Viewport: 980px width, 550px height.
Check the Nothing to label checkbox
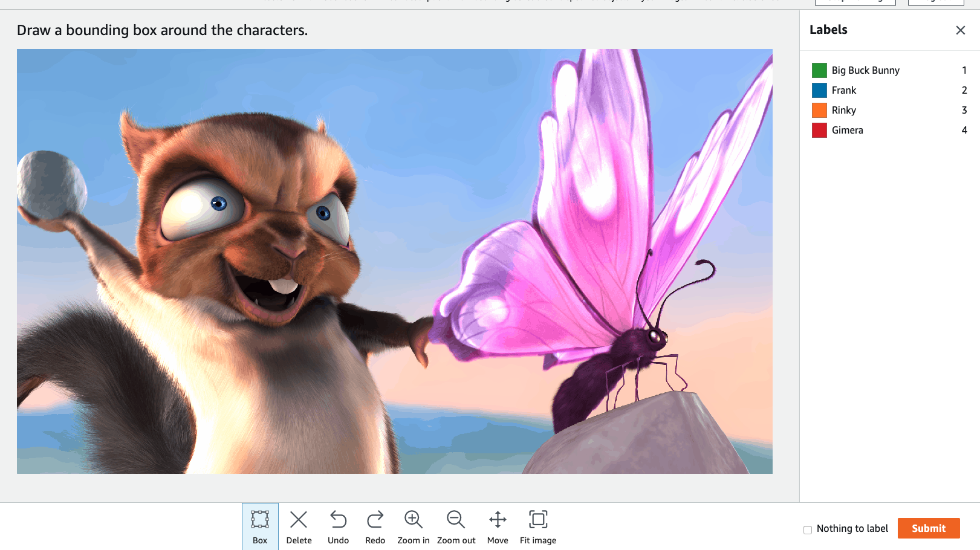tap(808, 529)
